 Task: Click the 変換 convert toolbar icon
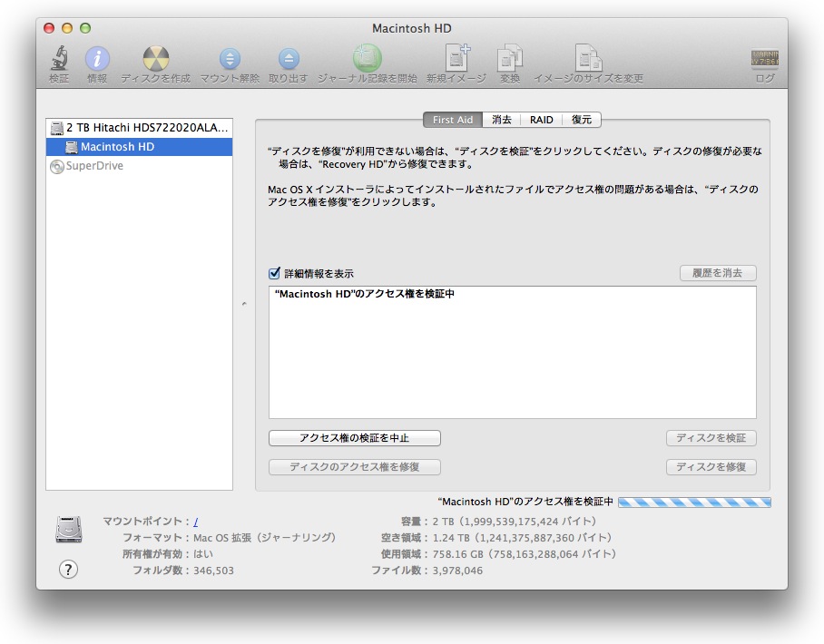(x=510, y=60)
